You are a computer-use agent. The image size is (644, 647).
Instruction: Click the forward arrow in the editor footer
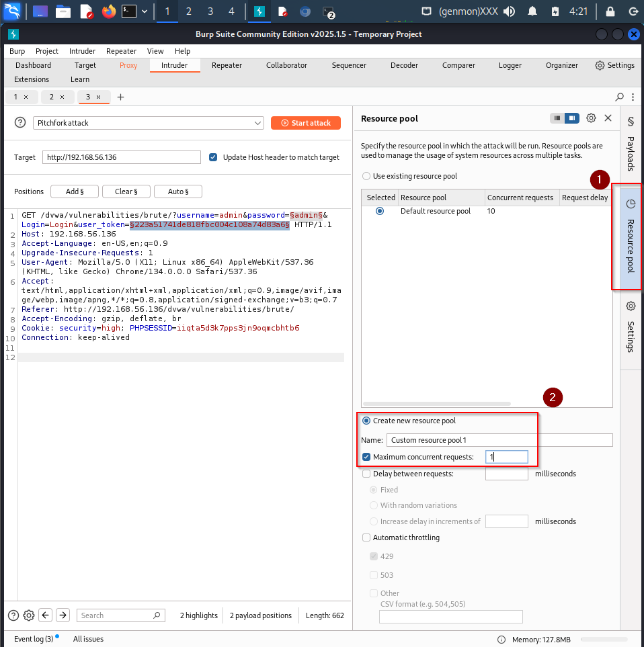(63, 615)
